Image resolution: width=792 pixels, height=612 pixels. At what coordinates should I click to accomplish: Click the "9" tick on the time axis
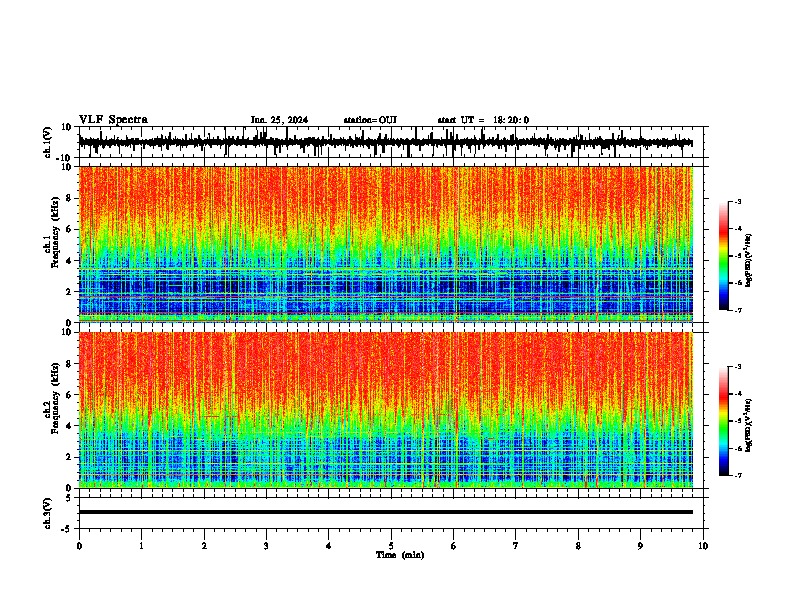[640, 546]
